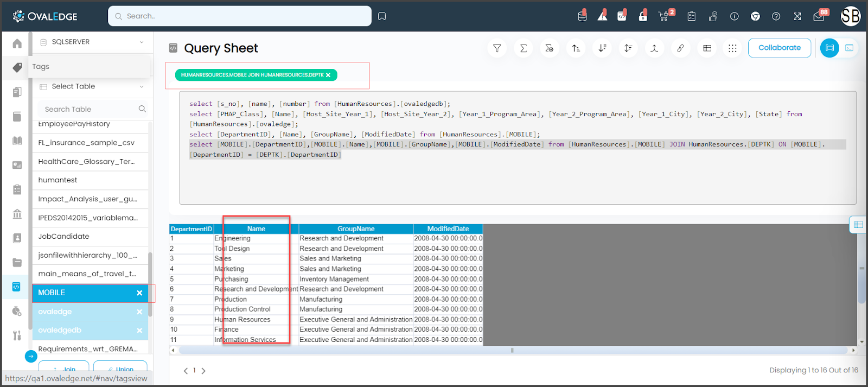Click the GroupName column header
Image resolution: width=868 pixels, height=387 pixels.
pos(356,229)
